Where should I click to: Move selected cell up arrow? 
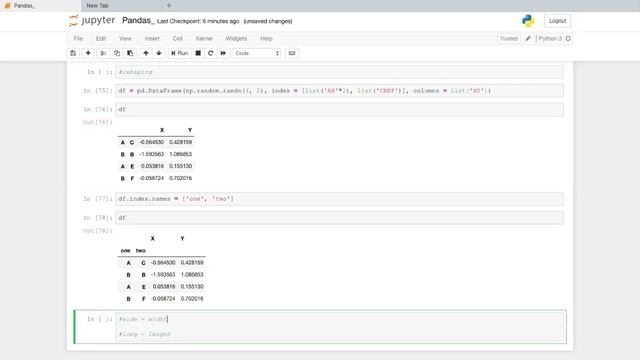[x=146, y=53]
